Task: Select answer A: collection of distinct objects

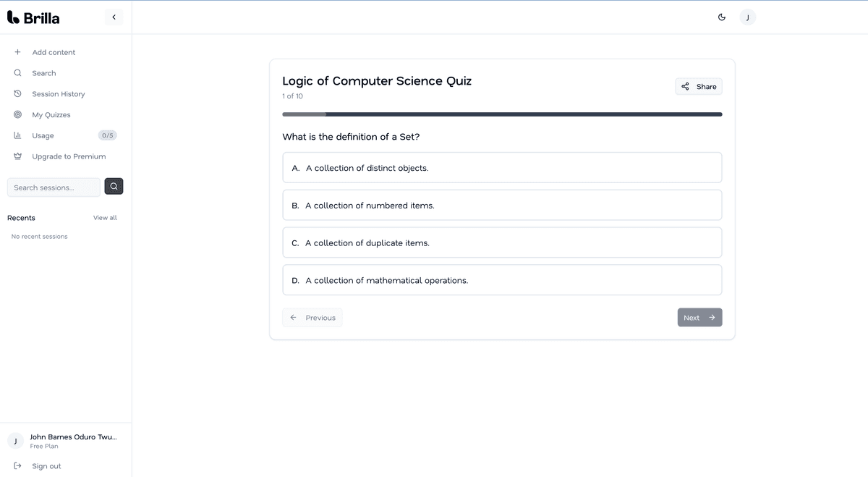Action: (x=502, y=168)
